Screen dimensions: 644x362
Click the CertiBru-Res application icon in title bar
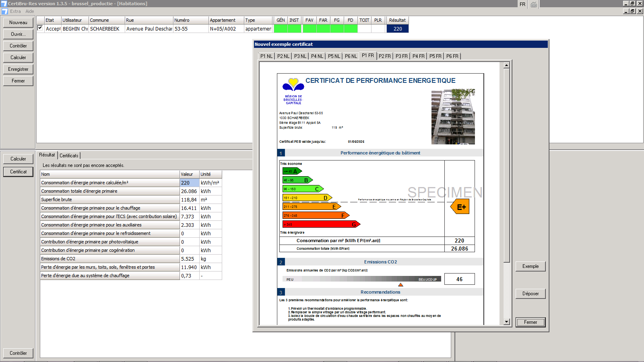point(4,4)
